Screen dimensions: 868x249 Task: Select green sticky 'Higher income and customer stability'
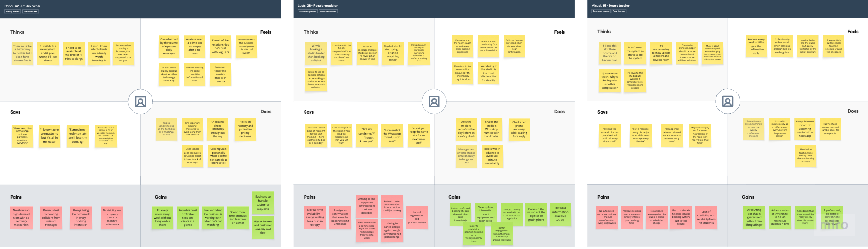tap(263, 227)
